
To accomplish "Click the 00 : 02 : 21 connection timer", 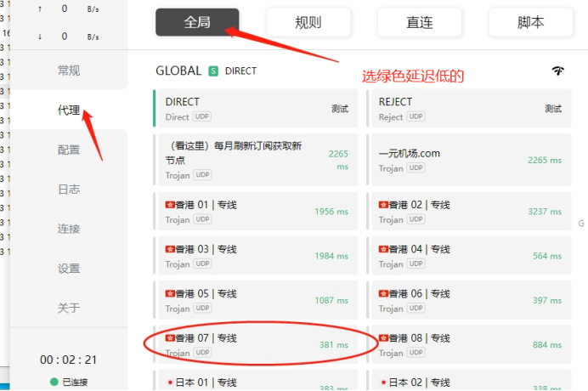I will pyautogui.click(x=68, y=360).
